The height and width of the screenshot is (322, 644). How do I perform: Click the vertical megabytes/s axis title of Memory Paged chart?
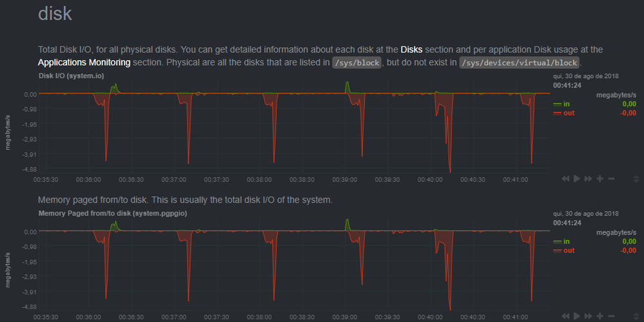8,269
